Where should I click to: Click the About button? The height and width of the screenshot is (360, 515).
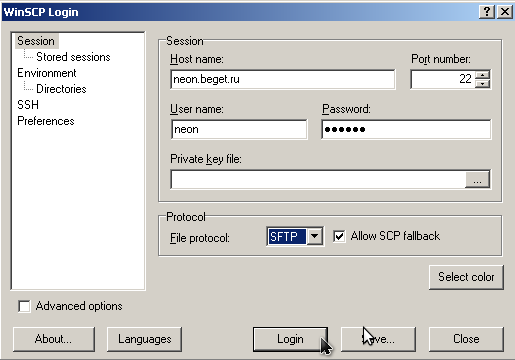(54, 339)
